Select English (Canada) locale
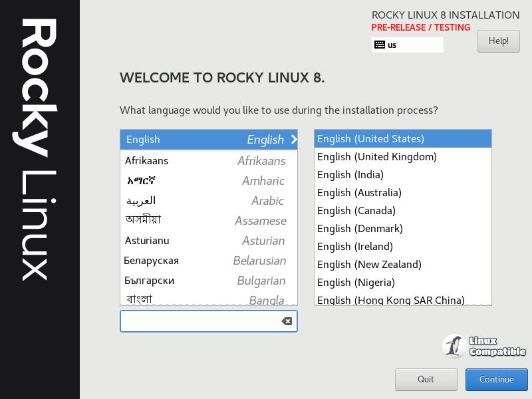The image size is (532, 399). click(402, 211)
